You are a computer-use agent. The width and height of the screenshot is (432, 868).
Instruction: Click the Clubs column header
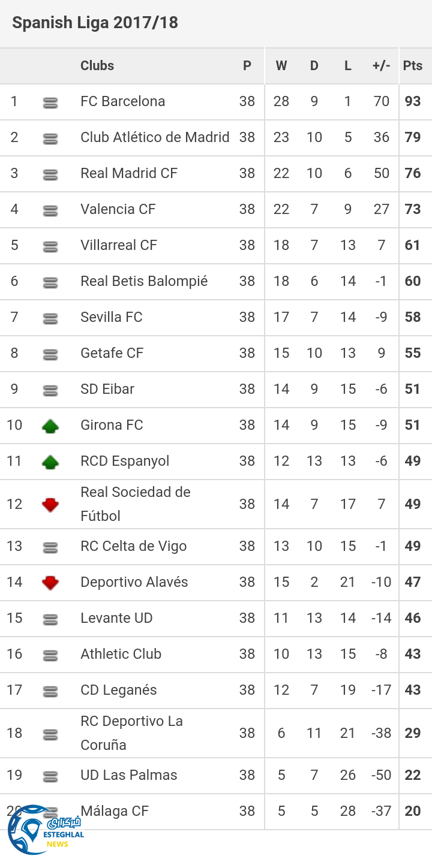(x=97, y=66)
